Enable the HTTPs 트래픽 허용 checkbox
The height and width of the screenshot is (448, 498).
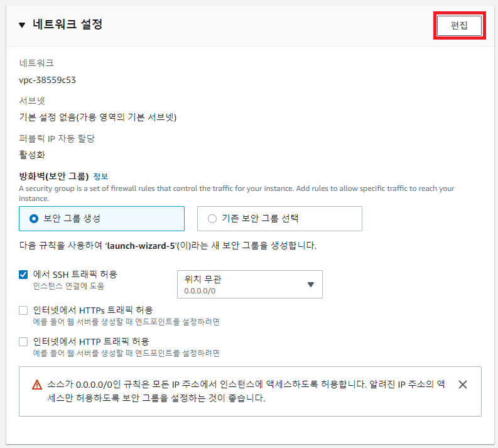[x=23, y=310]
